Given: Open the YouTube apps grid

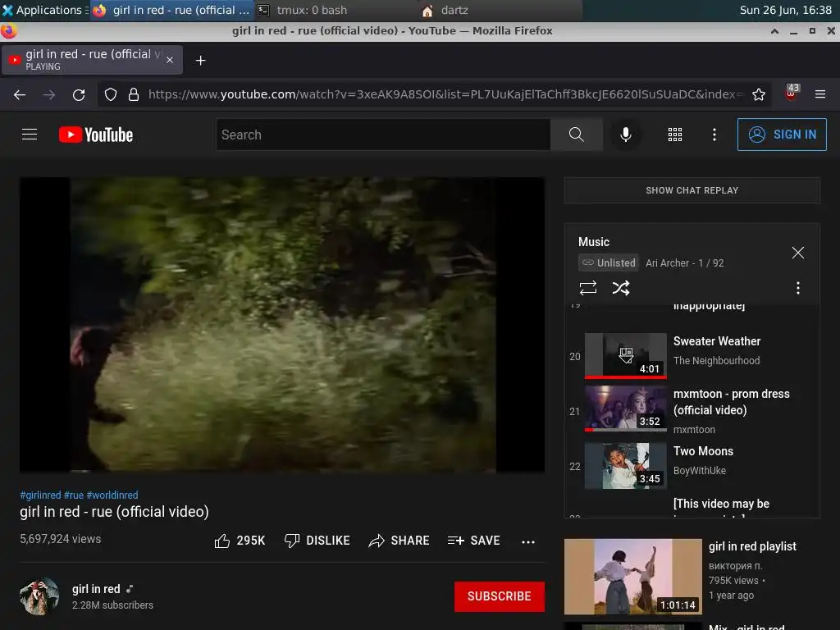Looking at the screenshot, I should pyautogui.click(x=675, y=135).
